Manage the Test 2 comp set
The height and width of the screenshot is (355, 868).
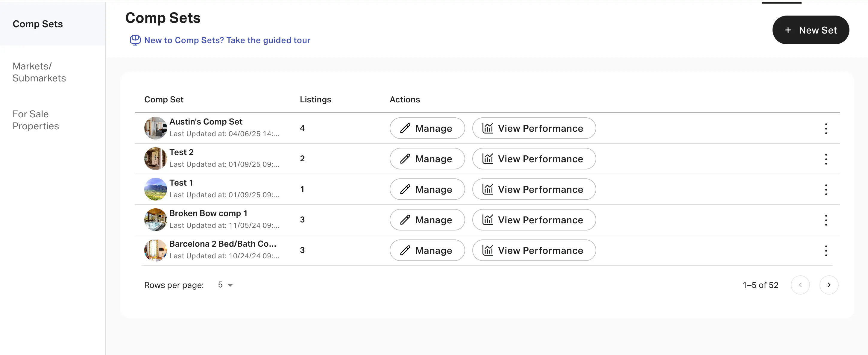pos(427,159)
